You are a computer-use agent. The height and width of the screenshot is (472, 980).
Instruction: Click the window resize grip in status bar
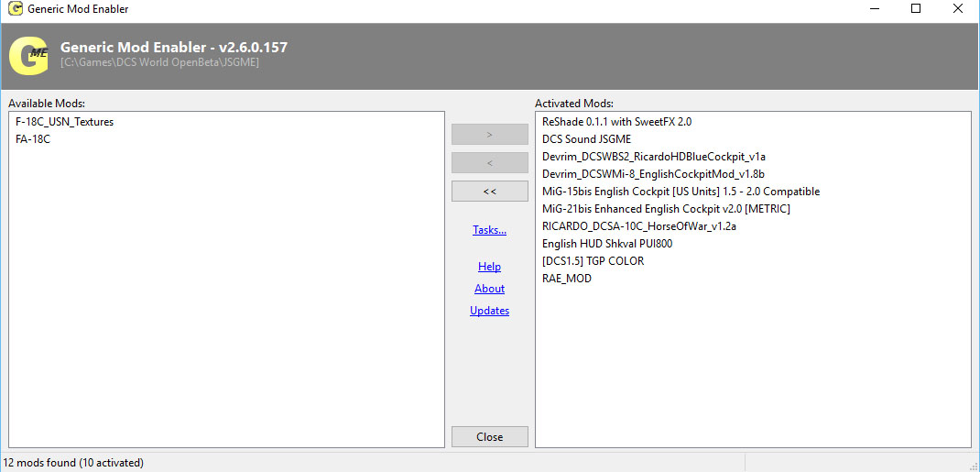click(x=974, y=466)
